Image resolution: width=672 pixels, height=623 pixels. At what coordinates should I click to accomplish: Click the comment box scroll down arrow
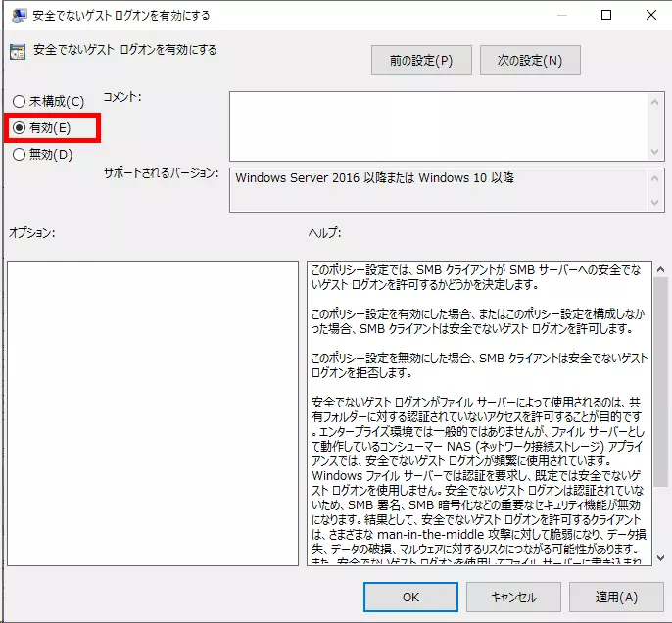[654, 151]
